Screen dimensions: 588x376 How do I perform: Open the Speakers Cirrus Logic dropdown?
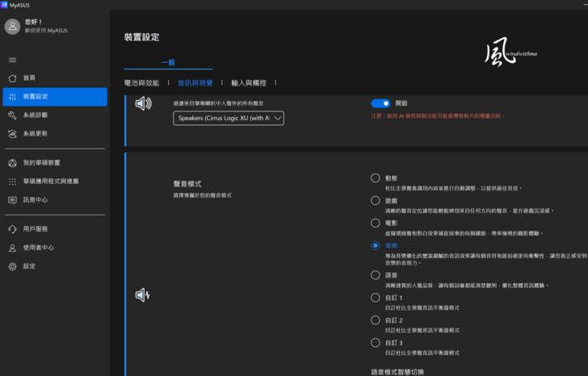pos(229,118)
